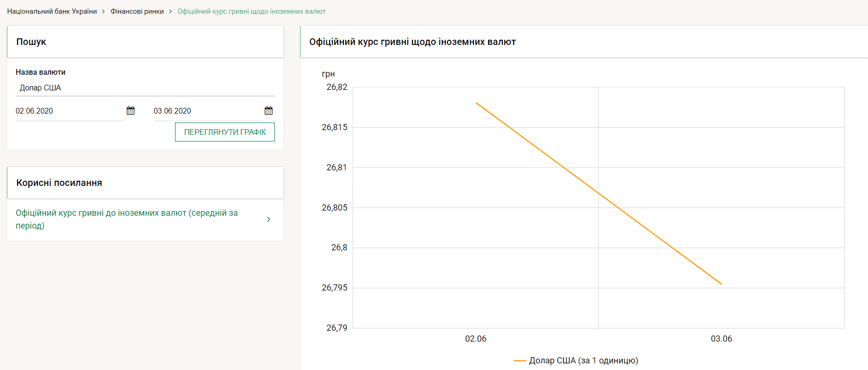Open the Назва валюти currency selector

pyautogui.click(x=145, y=88)
